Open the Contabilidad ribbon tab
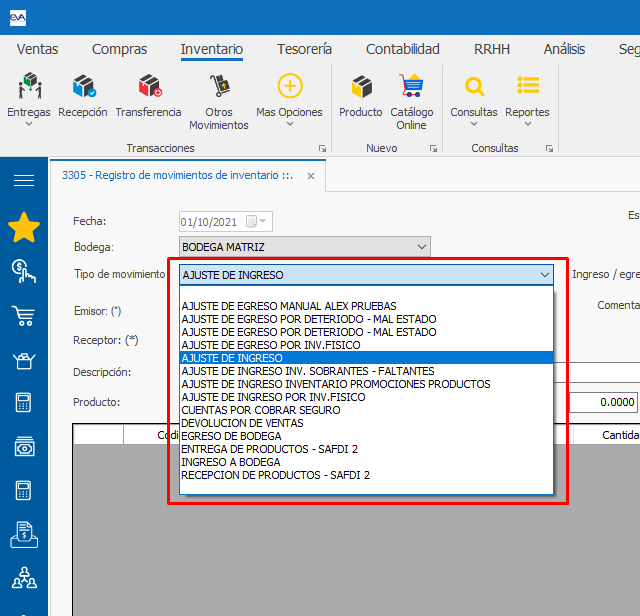 pyautogui.click(x=402, y=49)
